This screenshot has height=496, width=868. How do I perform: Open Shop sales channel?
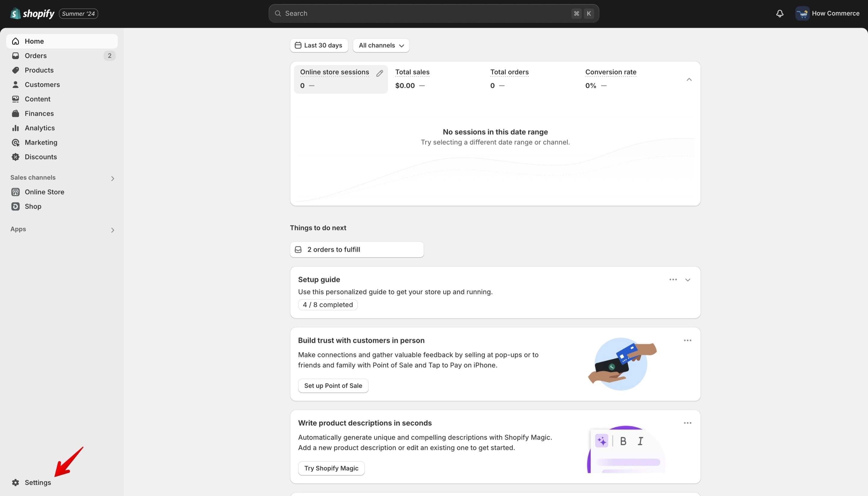click(x=62, y=206)
